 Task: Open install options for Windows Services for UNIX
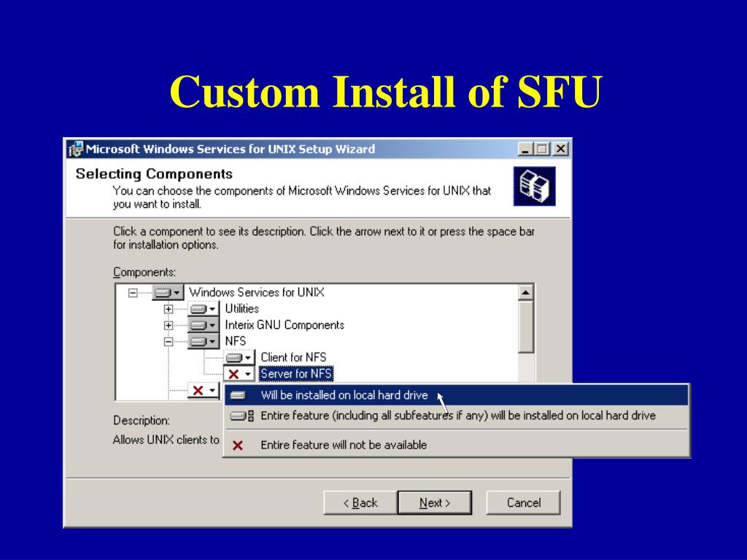[168, 292]
